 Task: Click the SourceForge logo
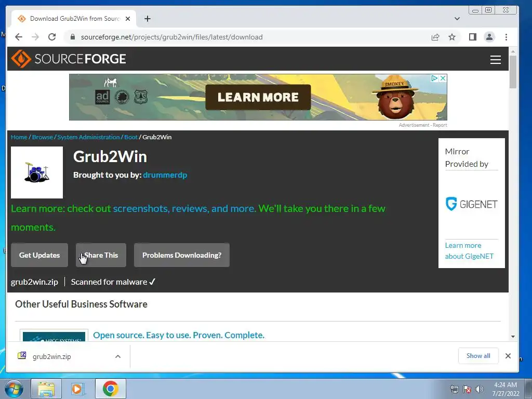69,59
